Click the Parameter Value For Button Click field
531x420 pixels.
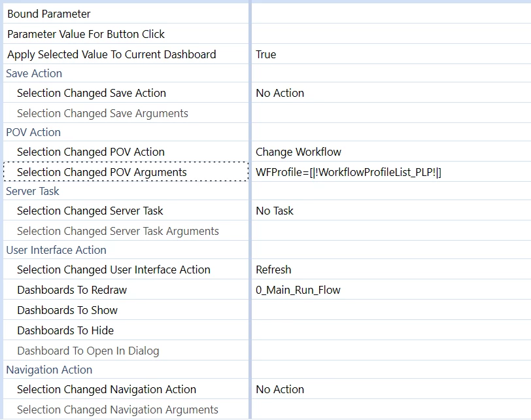point(391,34)
